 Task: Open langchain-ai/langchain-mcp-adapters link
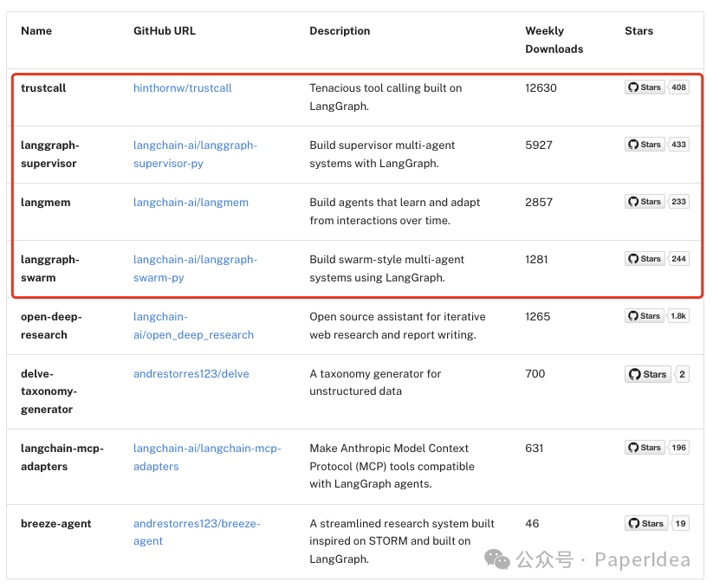tap(207, 457)
